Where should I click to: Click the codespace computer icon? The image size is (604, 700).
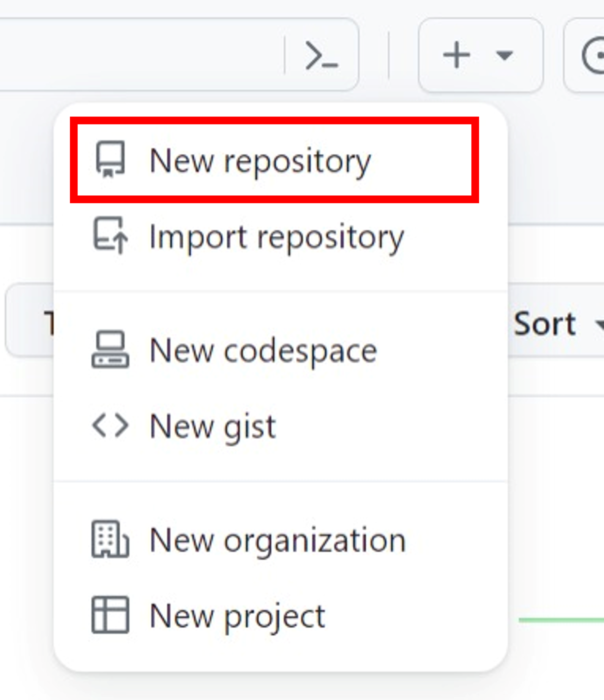point(110,349)
